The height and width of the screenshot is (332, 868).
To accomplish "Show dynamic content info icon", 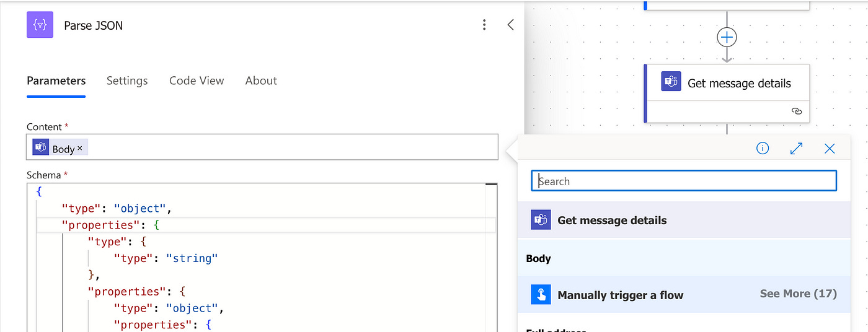I will click(763, 148).
